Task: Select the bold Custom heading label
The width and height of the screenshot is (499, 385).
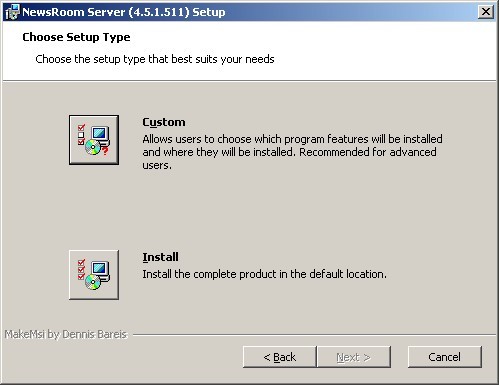Action: (164, 122)
